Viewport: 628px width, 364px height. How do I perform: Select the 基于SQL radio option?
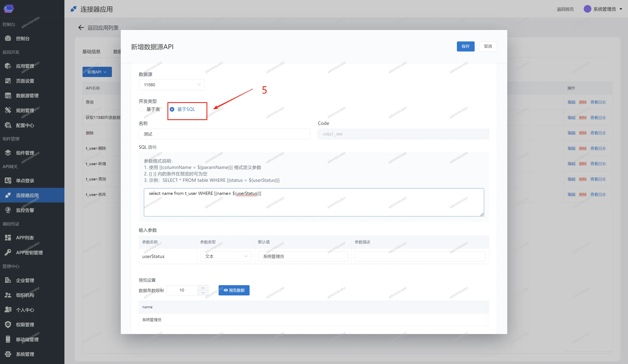[x=172, y=109]
